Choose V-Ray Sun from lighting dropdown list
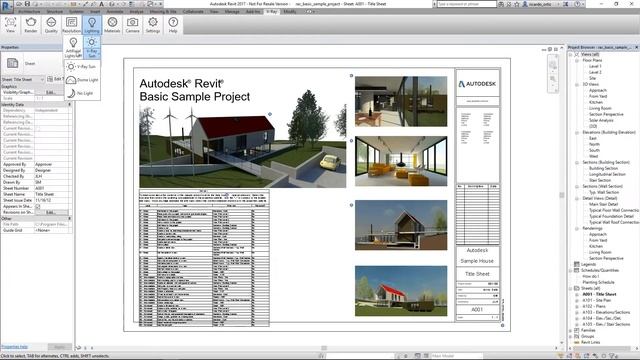 point(82,66)
